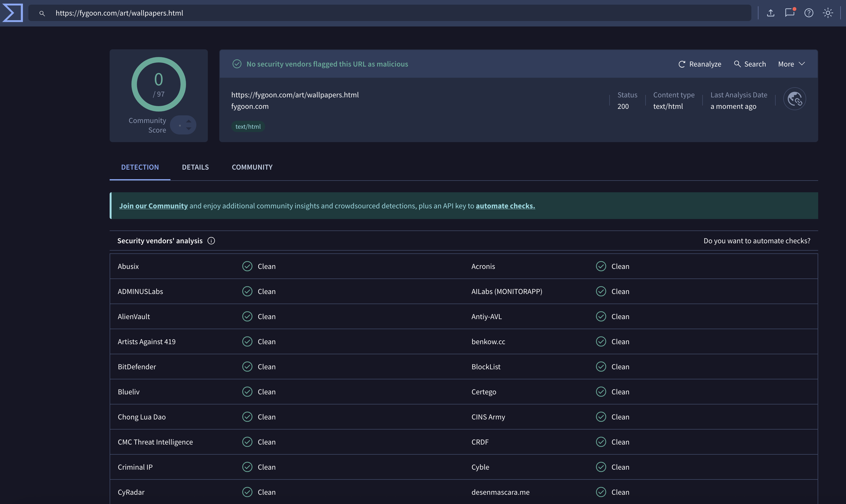Click Acronis clean check icon

[601, 266]
